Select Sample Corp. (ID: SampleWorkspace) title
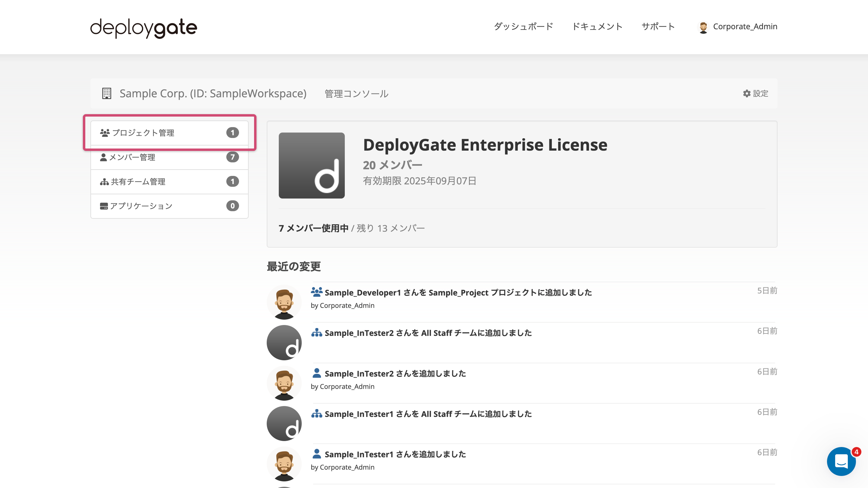This screenshot has height=488, width=868. [x=212, y=93]
